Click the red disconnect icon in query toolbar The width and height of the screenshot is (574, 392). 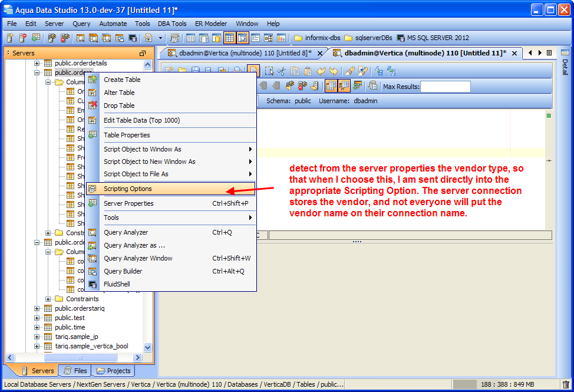(x=303, y=86)
